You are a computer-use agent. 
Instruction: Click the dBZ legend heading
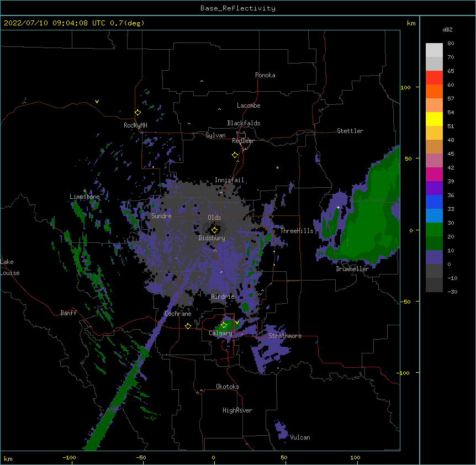447,29
